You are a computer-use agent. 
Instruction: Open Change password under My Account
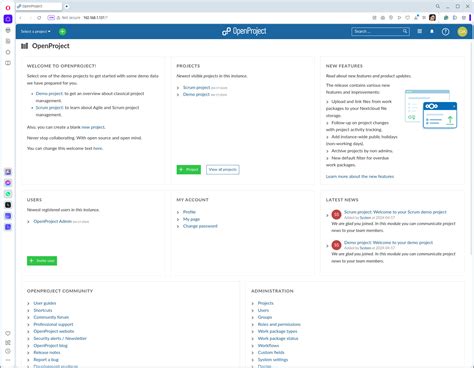pyautogui.click(x=200, y=226)
